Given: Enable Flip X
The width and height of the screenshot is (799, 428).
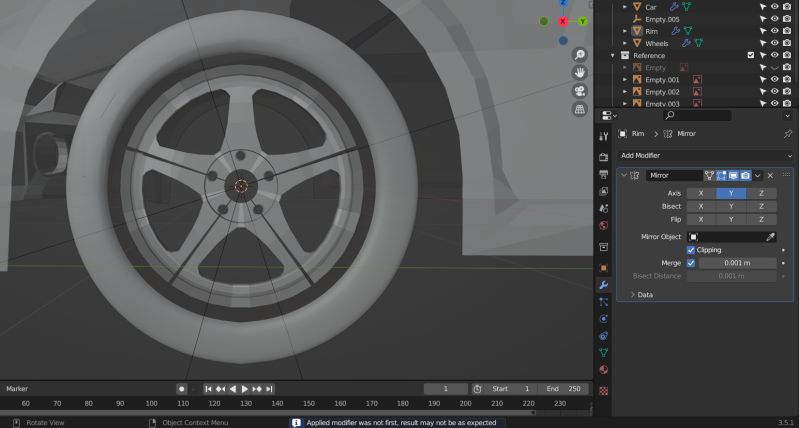Looking at the screenshot, I should coord(701,220).
